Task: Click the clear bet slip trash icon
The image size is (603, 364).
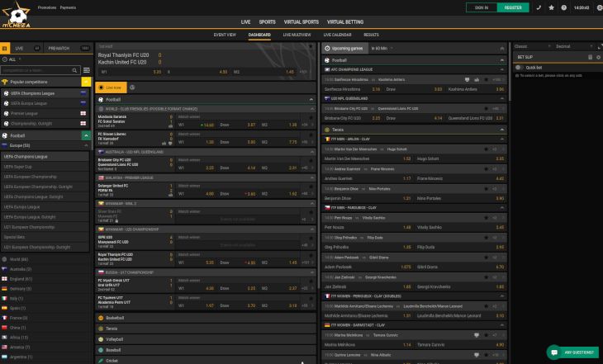Action: click(590, 57)
